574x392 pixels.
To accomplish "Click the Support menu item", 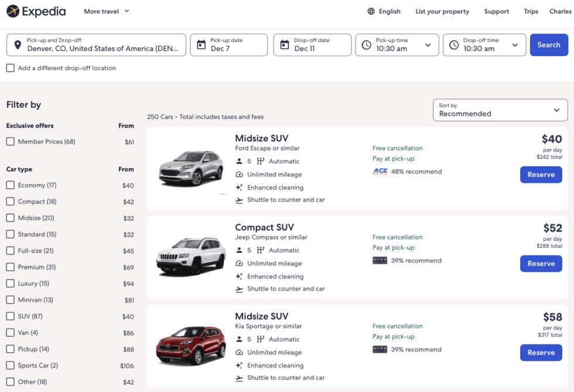I will (x=496, y=11).
